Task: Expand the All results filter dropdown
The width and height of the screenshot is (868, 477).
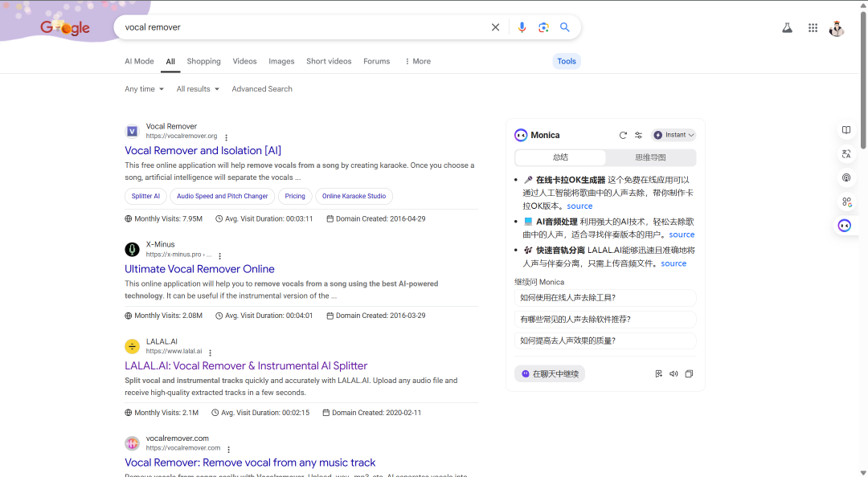Action: pos(198,89)
